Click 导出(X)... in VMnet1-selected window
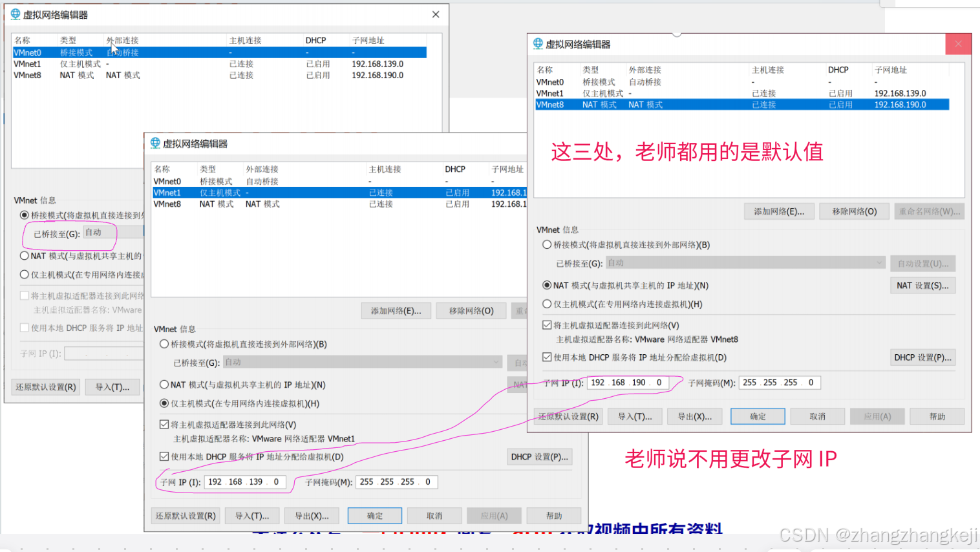This screenshot has height=552, width=980. point(312,516)
